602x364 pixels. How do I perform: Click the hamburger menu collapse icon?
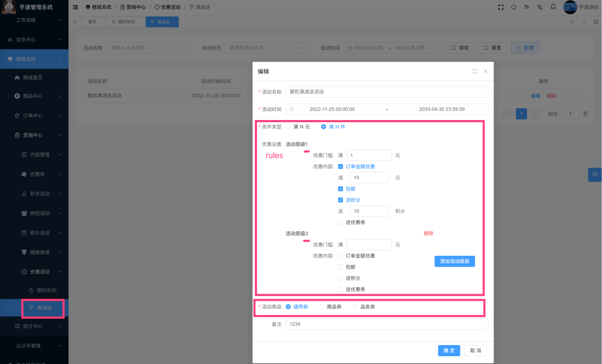click(75, 7)
